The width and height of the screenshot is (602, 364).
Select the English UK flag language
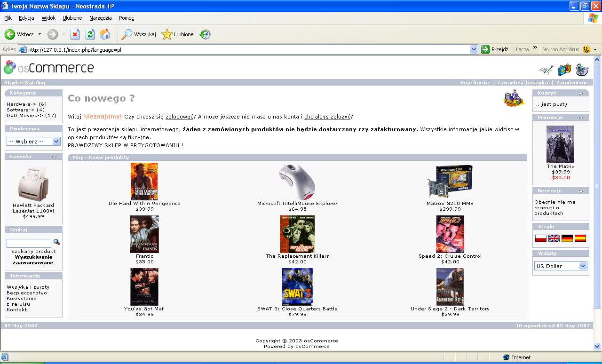coord(554,238)
